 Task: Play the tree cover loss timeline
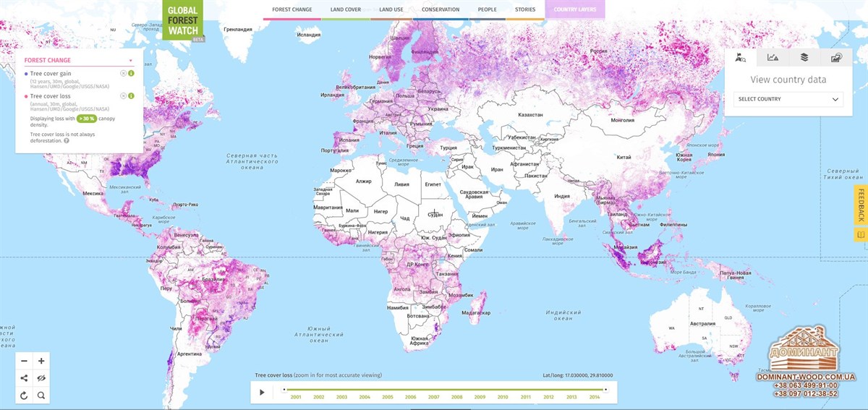262,392
